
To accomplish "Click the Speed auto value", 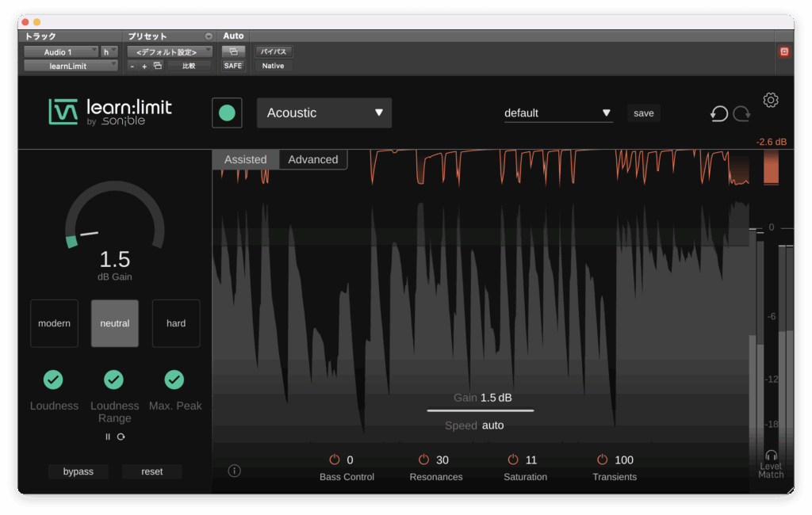I will pos(492,425).
